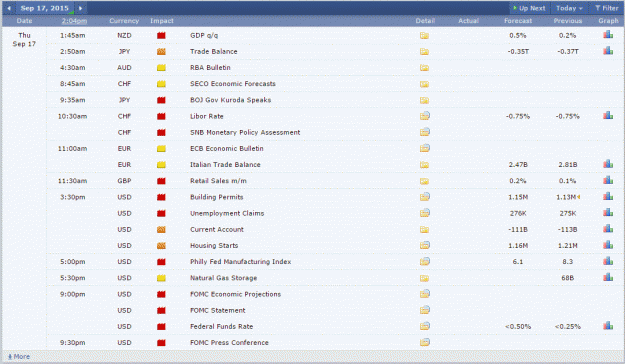This screenshot has height=364, width=625.
Task: Show graph for Housing Starts
Action: point(608,245)
